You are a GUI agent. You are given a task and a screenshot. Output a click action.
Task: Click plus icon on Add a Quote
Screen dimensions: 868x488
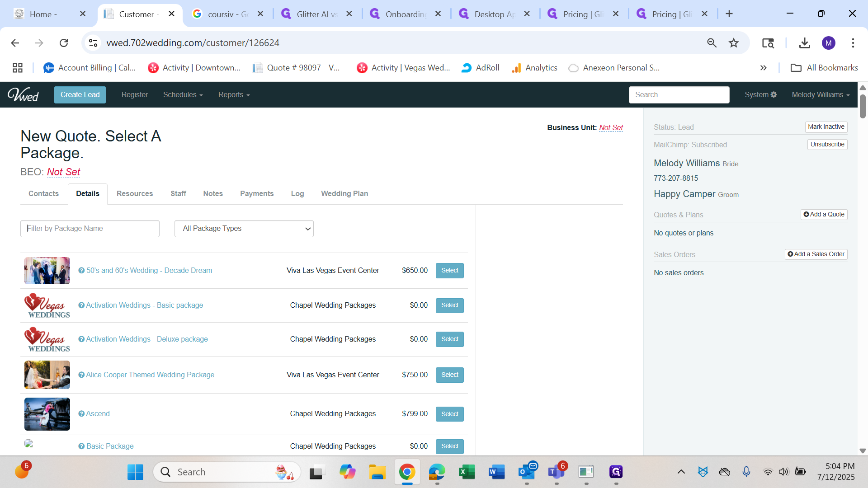806,215
